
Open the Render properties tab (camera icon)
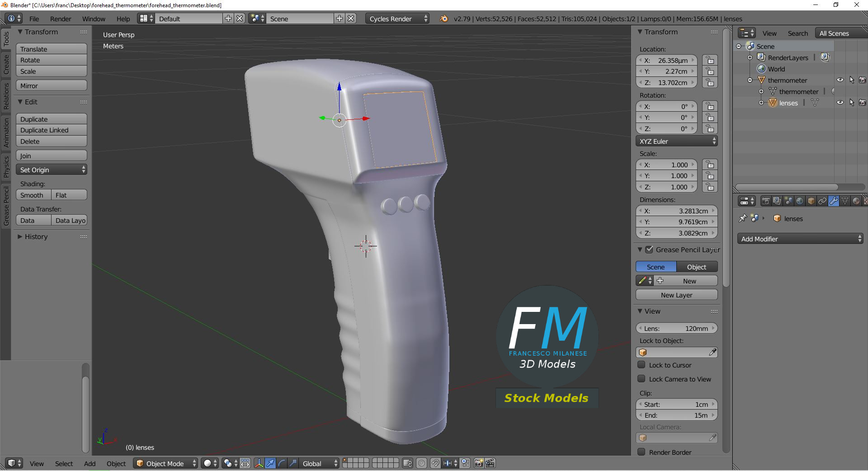[x=766, y=201]
